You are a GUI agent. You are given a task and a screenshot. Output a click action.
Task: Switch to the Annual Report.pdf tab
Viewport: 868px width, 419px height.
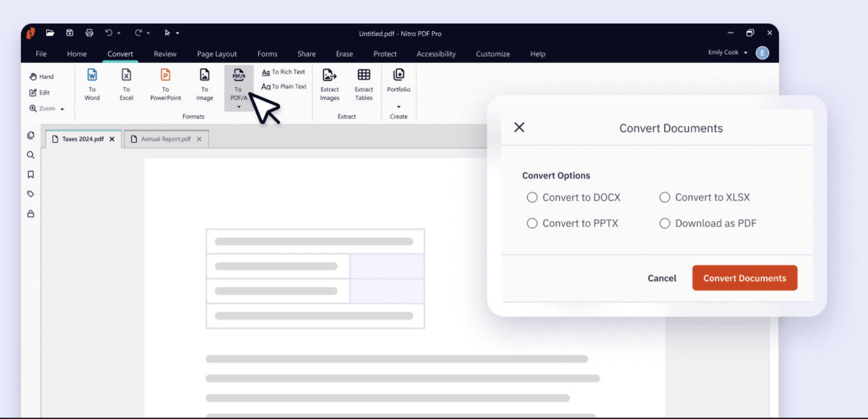click(165, 139)
